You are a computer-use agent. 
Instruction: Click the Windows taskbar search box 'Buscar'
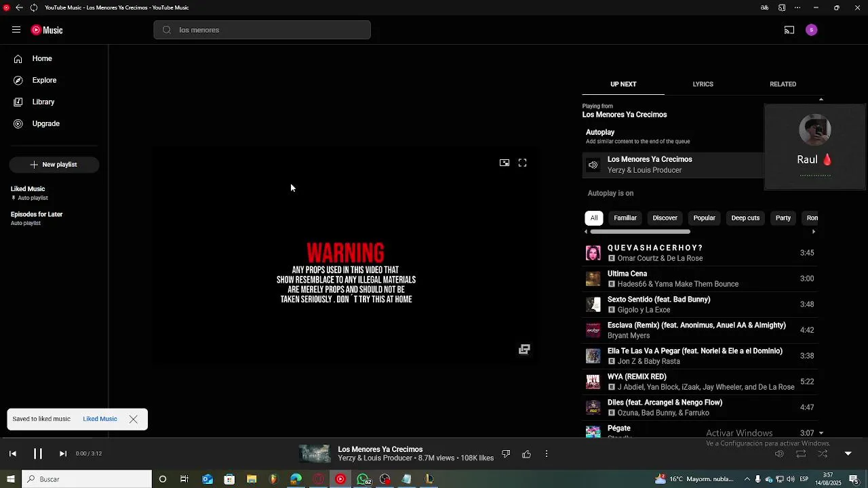(87, 479)
